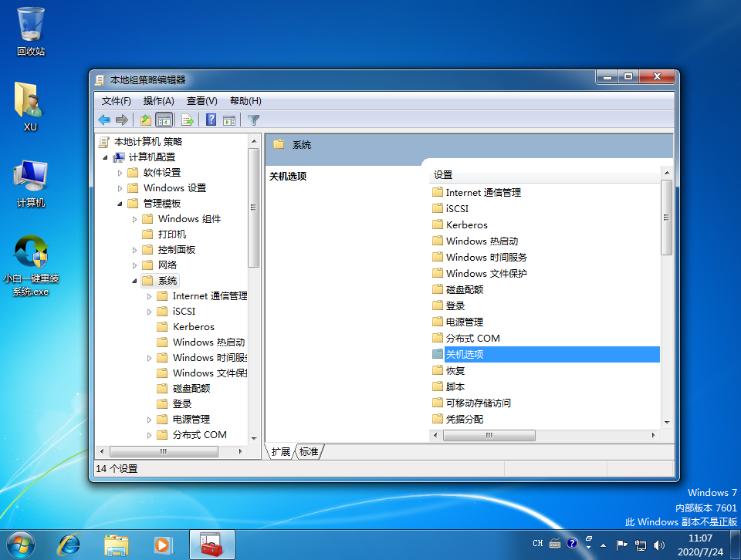
Task: Select Windows 文件保护 in the settings list
Action: click(479, 274)
